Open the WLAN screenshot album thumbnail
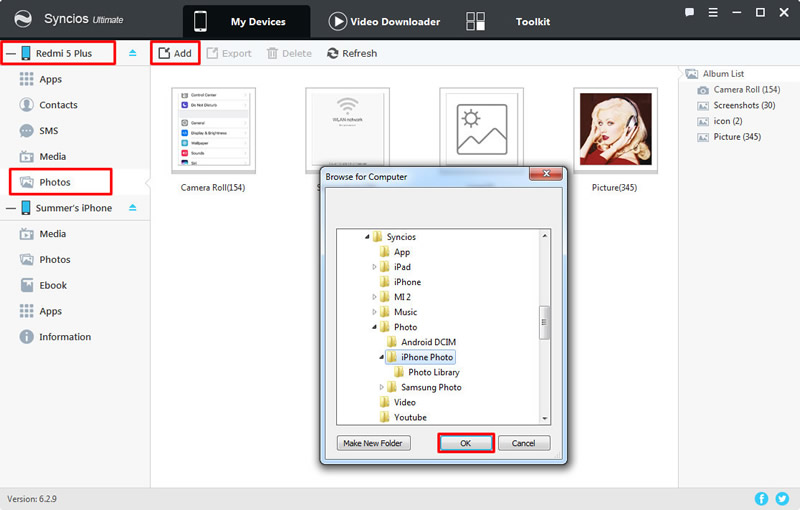The width and height of the screenshot is (800, 510). 347,125
